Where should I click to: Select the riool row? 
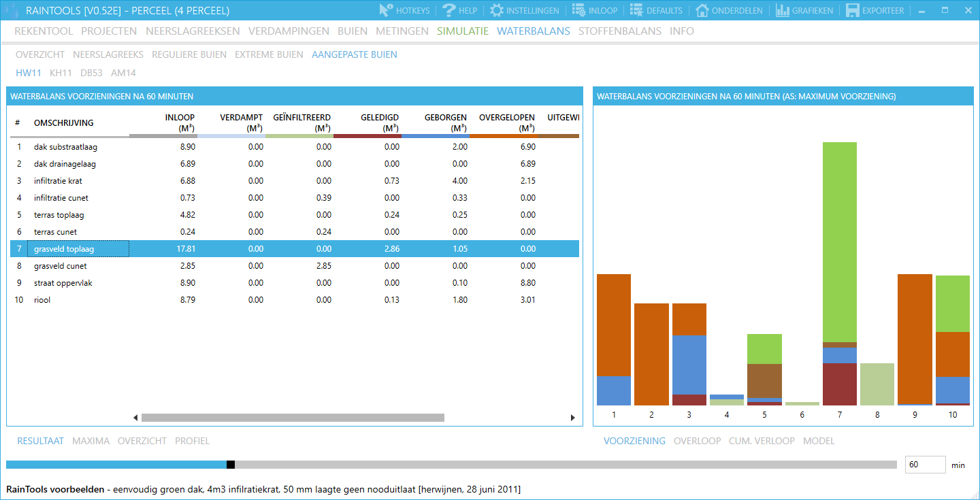pos(294,300)
